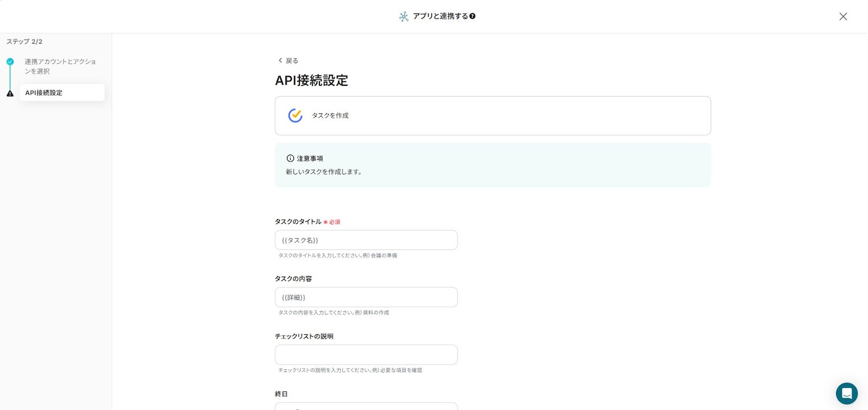Focus the タスクのタイトル input field
Screen dimensions: 868x410
(366, 240)
